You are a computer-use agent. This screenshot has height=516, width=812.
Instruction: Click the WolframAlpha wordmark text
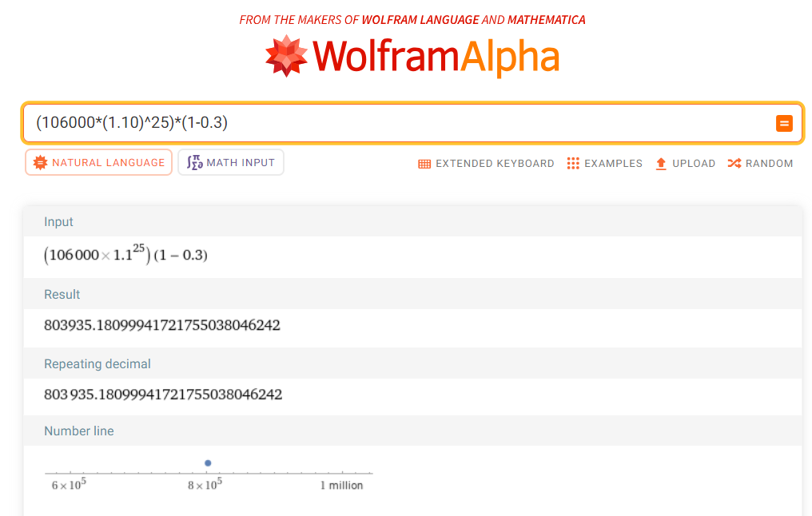pos(436,58)
